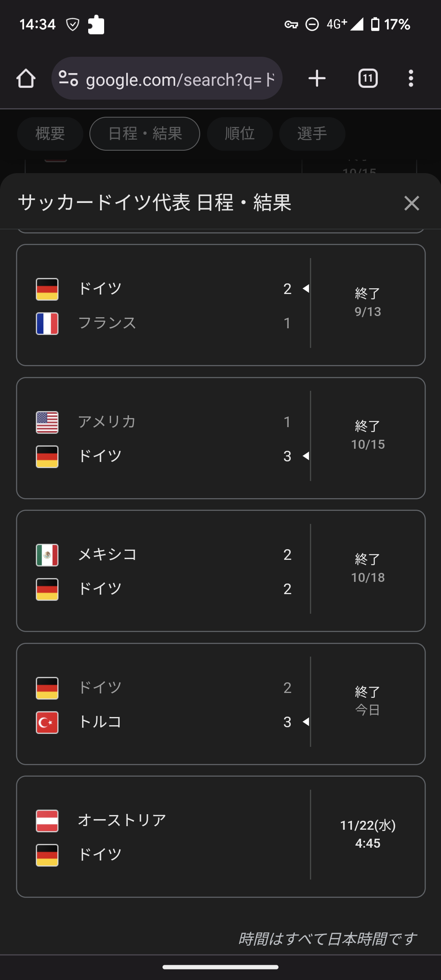
Task: Switch to the 概要 tab
Action: pyautogui.click(x=50, y=134)
